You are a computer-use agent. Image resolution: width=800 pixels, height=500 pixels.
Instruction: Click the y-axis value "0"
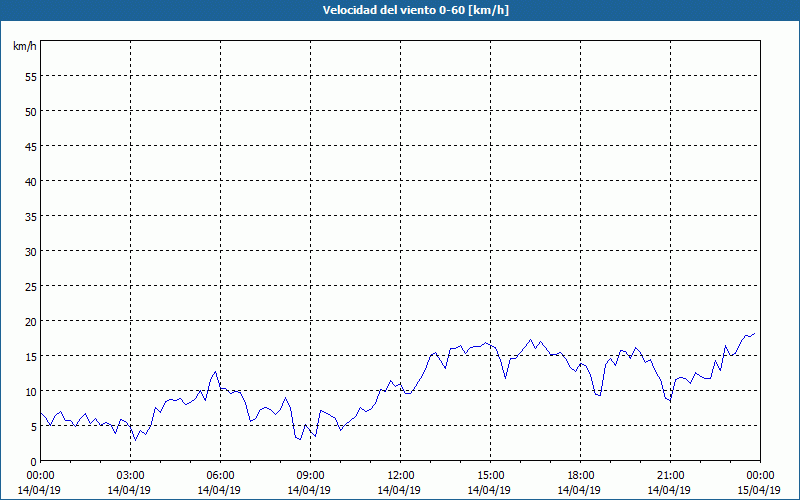[34, 462]
